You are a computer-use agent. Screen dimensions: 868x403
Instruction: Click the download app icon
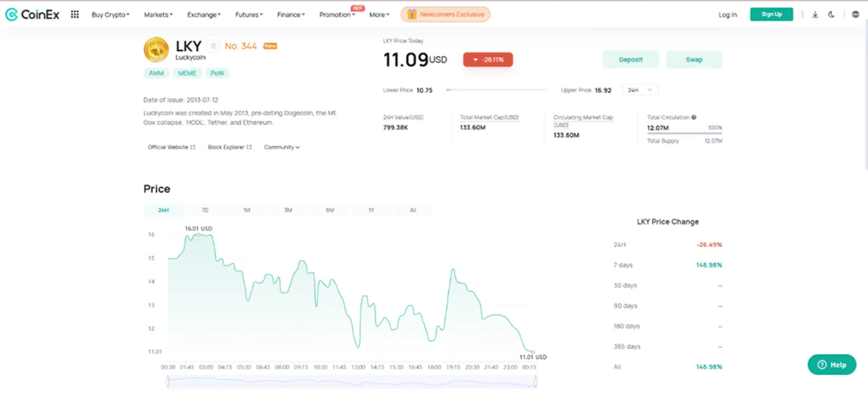tap(815, 15)
